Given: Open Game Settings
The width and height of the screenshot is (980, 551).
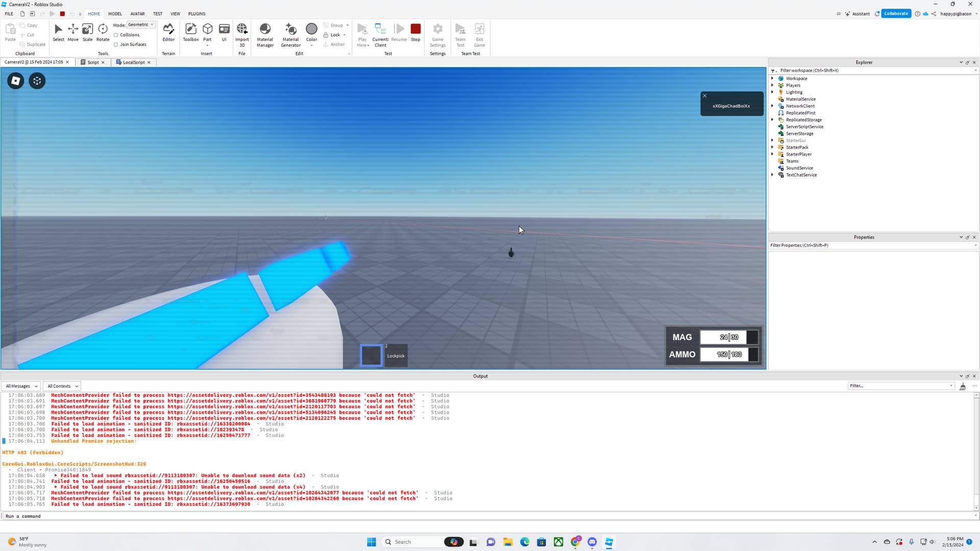Looking at the screenshot, I should click(437, 34).
